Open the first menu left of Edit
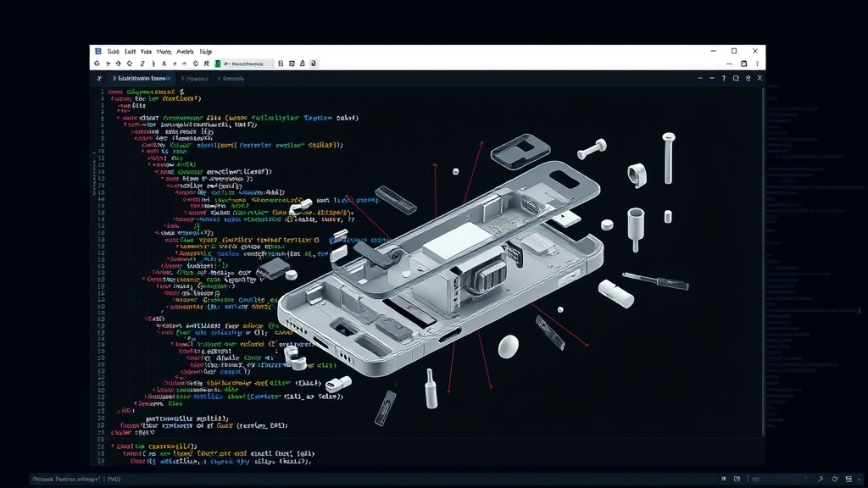The width and height of the screenshot is (868, 488). point(113,52)
